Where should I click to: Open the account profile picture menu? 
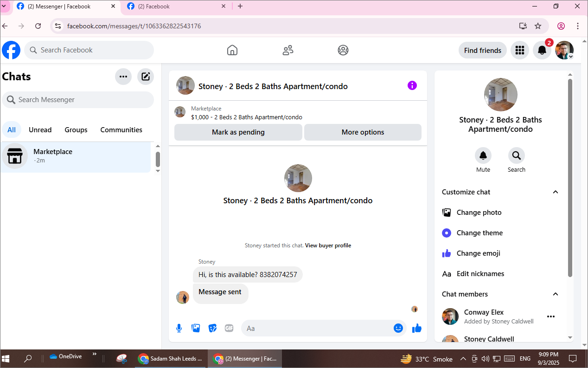(564, 50)
